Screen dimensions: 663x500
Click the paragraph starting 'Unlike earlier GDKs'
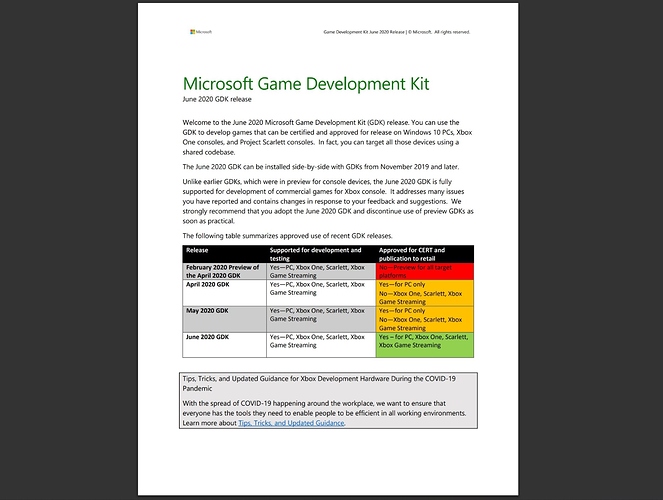click(328, 202)
